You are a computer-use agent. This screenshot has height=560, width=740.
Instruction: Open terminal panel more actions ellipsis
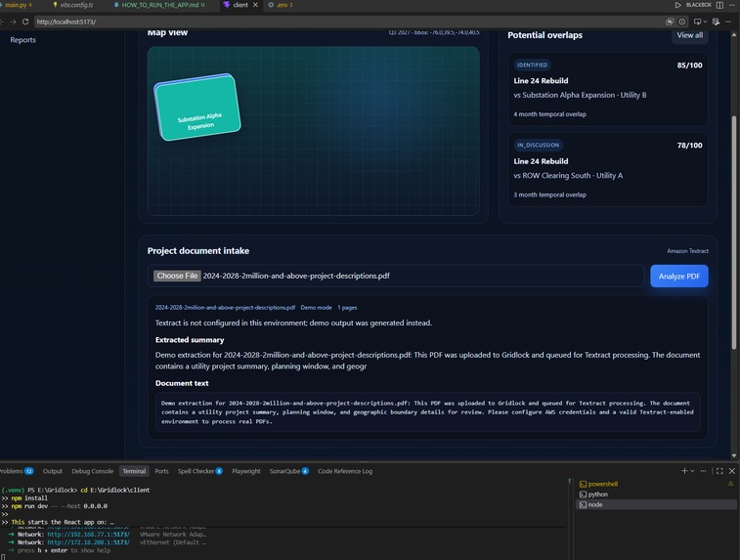(x=703, y=471)
